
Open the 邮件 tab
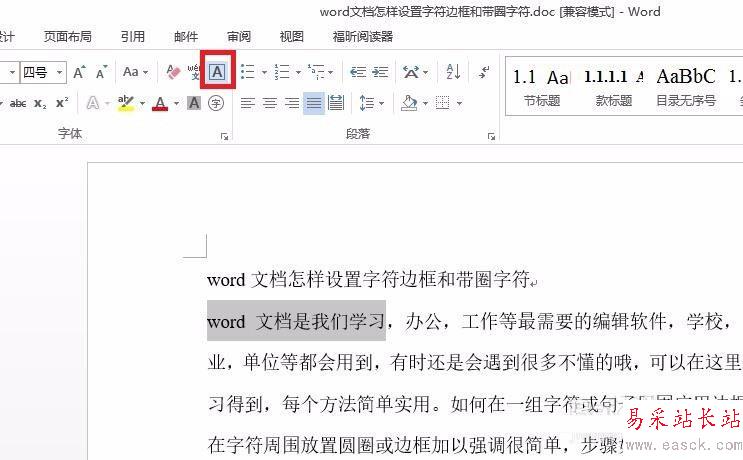coord(186,36)
